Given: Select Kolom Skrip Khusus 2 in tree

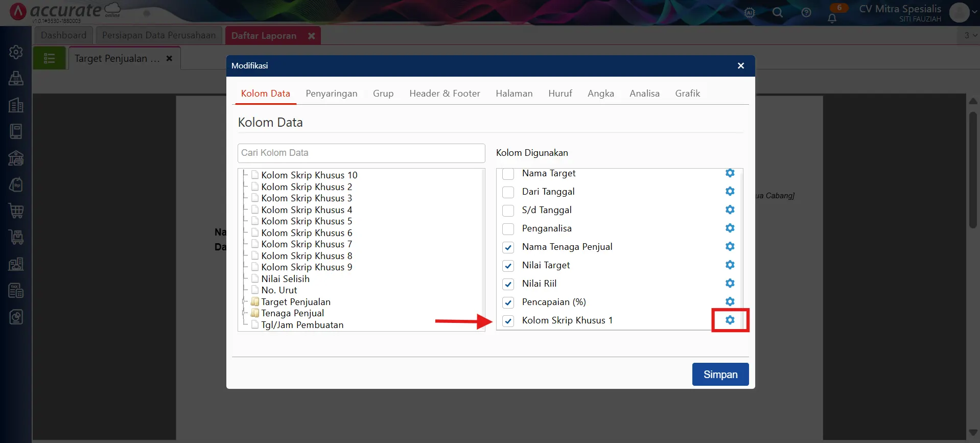Looking at the screenshot, I should point(307,187).
